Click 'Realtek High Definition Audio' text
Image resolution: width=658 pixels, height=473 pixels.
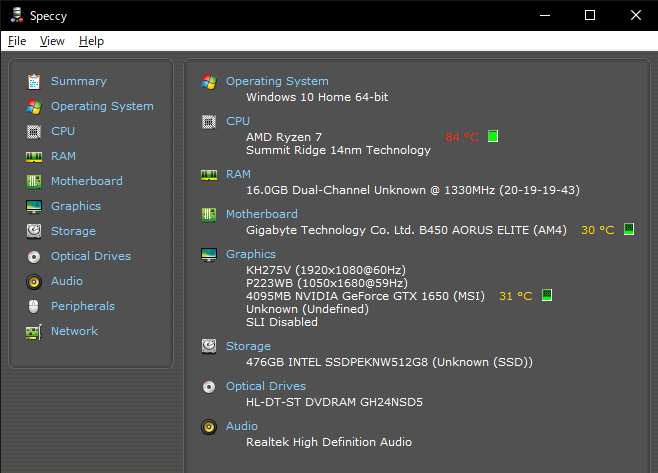coord(329,442)
